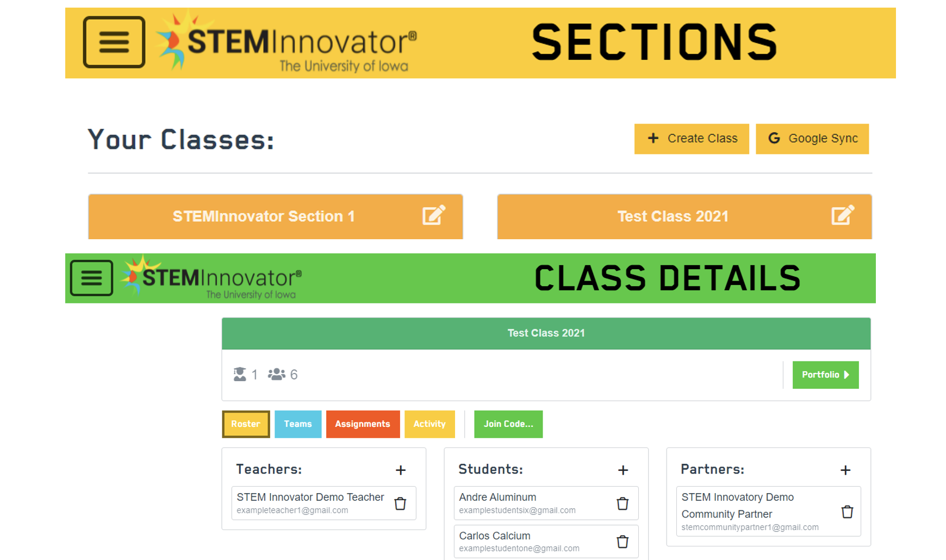Start Google Sync for classes
Image resolution: width=946 pixels, height=560 pixels.
click(x=812, y=139)
